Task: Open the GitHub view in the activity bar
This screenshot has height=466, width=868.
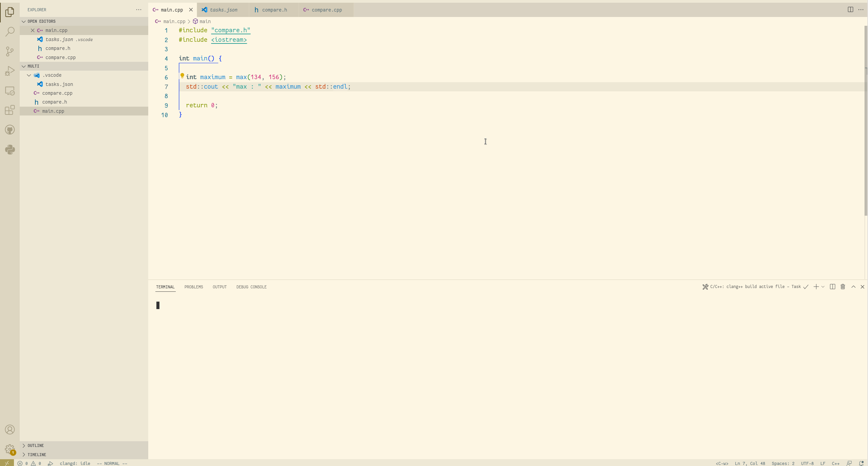Action: (x=10, y=130)
